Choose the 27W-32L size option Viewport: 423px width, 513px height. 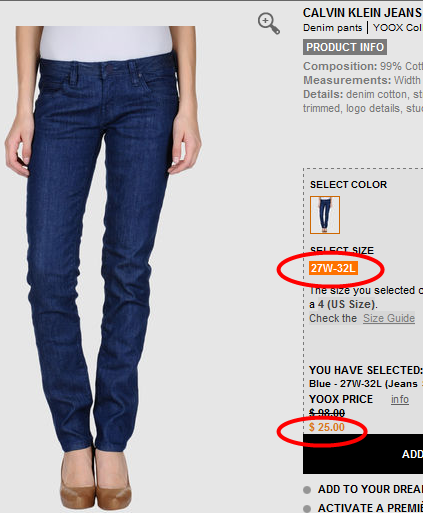(333, 268)
